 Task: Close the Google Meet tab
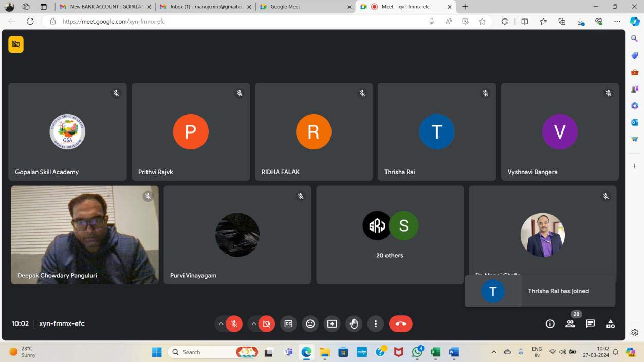click(x=349, y=7)
